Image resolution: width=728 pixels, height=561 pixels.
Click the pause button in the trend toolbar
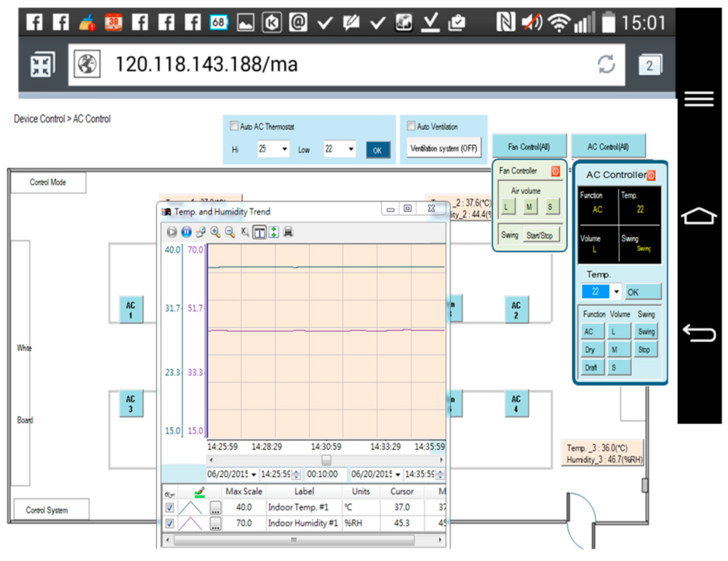186,232
